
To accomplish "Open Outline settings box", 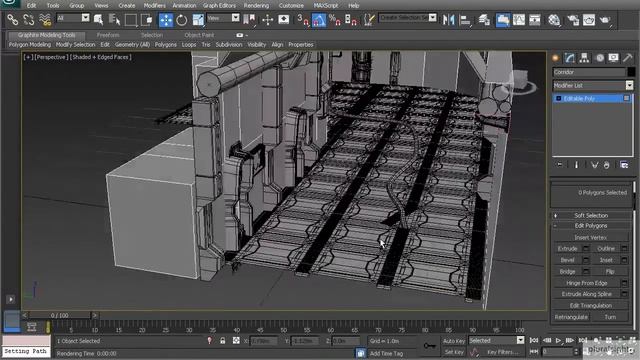I will (x=624, y=249).
